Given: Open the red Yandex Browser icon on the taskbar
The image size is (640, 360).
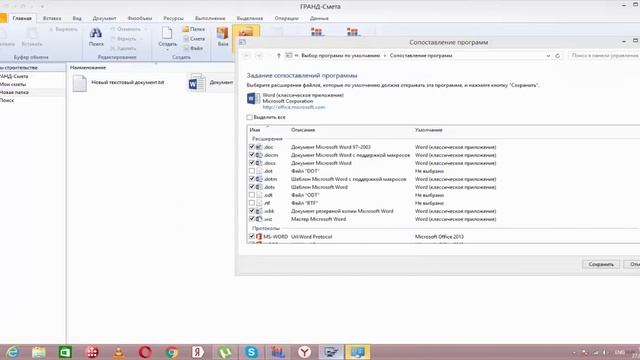Looking at the screenshot, I should point(304,352).
